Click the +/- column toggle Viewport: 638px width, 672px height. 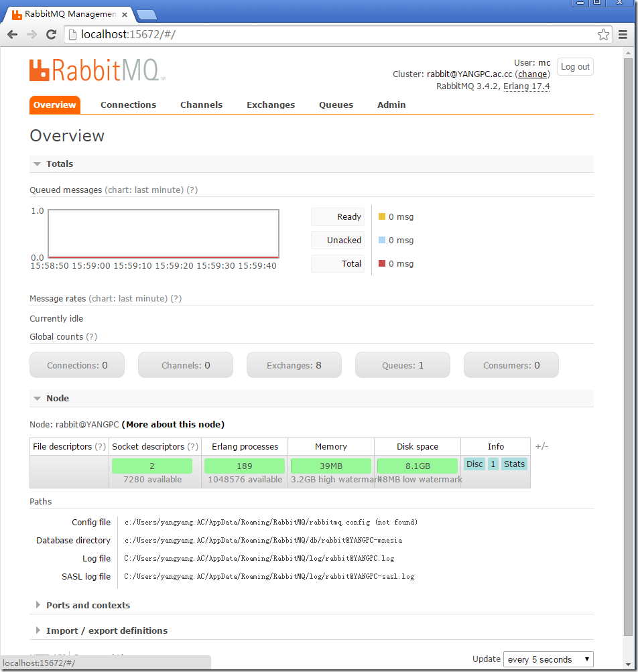(541, 447)
